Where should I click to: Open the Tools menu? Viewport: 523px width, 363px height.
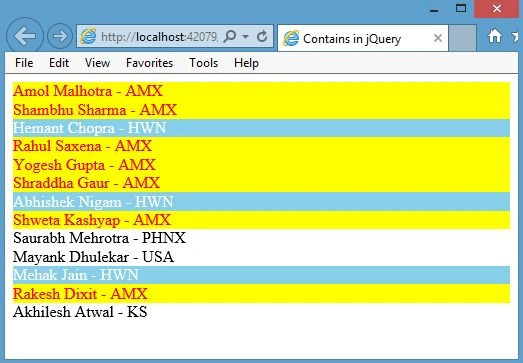pos(203,63)
